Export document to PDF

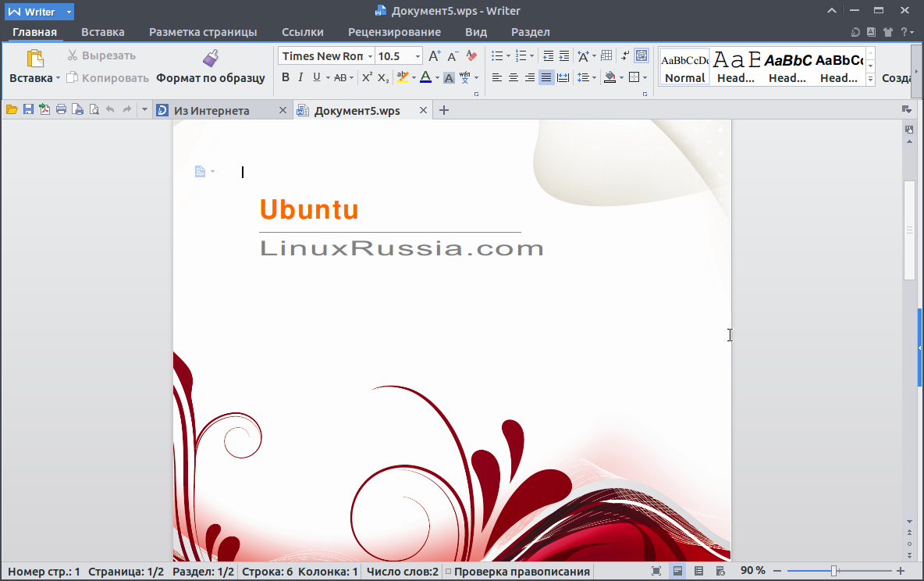pos(44,109)
